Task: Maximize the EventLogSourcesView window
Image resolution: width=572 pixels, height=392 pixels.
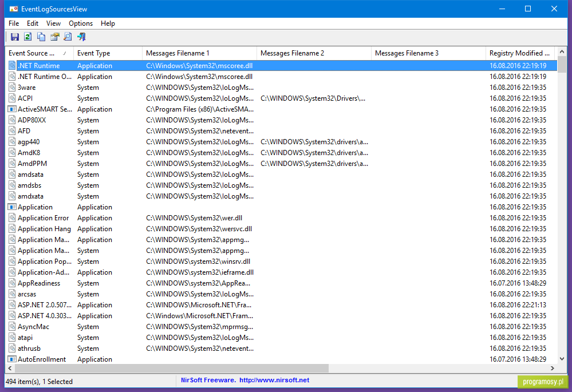Action: pyautogui.click(x=528, y=9)
